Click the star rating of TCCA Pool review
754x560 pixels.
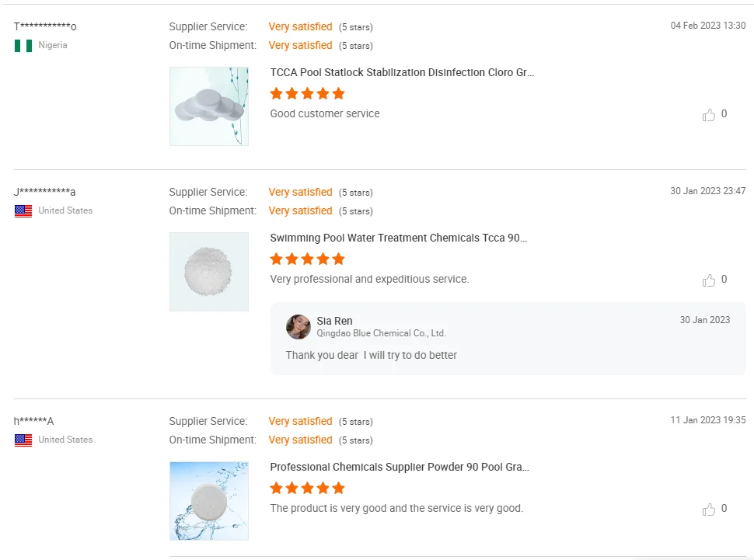pyautogui.click(x=307, y=94)
